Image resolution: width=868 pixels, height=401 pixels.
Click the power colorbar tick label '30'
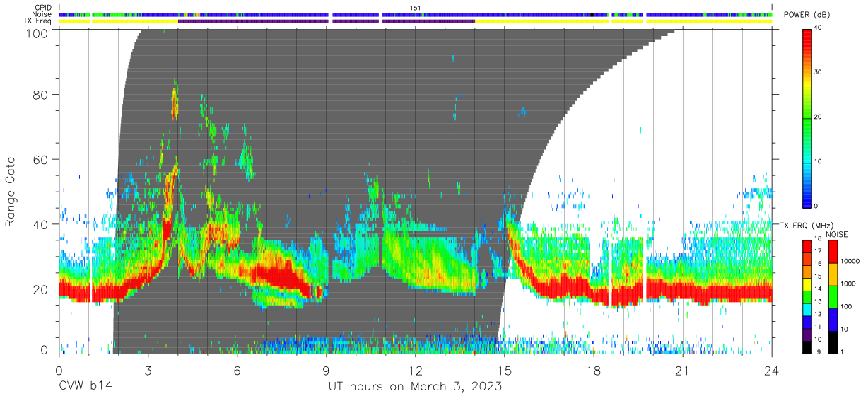(819, 73)
